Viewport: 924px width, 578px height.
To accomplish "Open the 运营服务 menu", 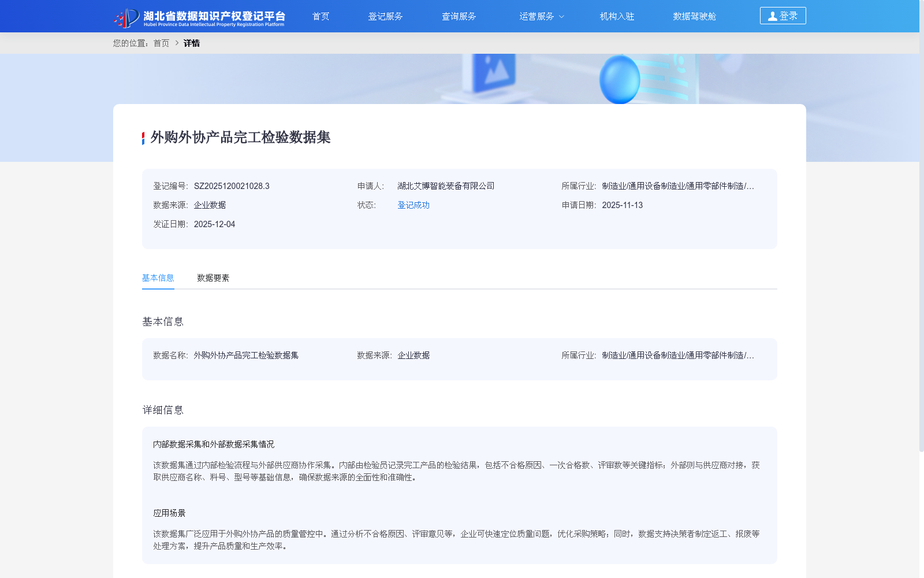I will [536, 16].
